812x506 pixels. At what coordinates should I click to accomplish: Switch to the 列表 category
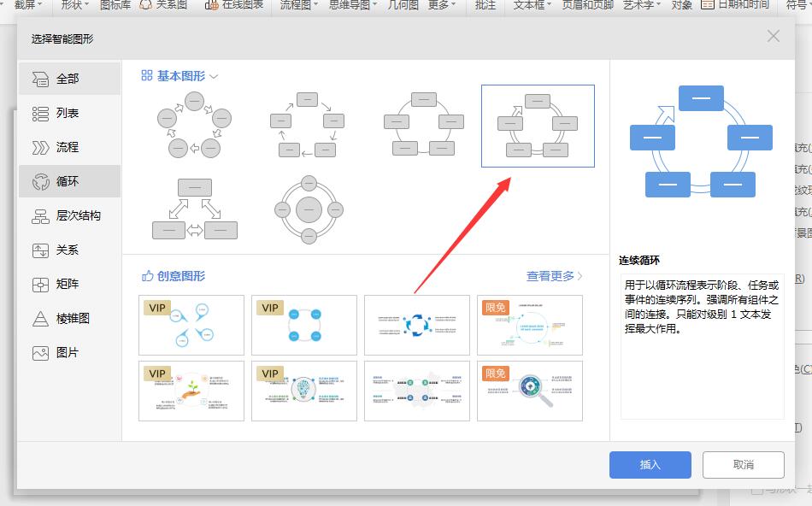67,111
